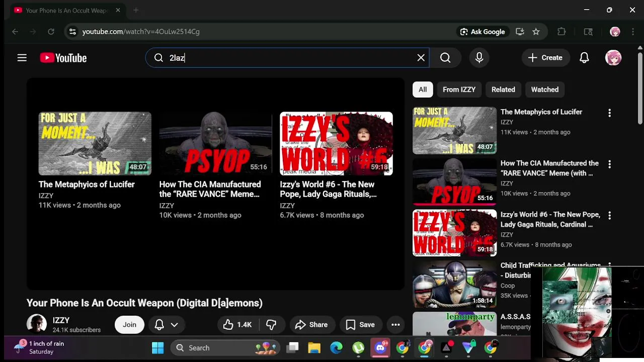Open Discord from taskbar
This screenshot has width=644, height=362.
click(380, 348)
